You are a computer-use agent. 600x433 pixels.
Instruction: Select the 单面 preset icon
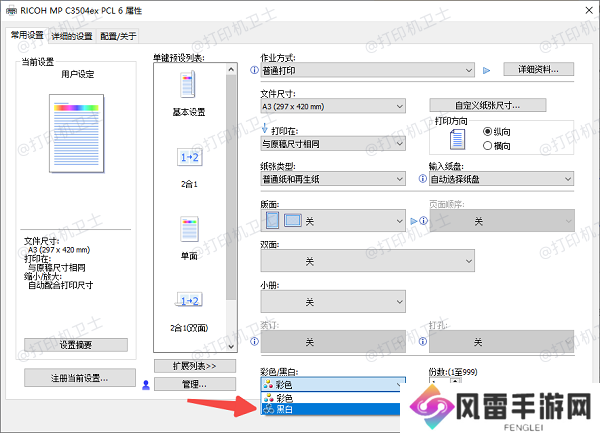(189, 229)
